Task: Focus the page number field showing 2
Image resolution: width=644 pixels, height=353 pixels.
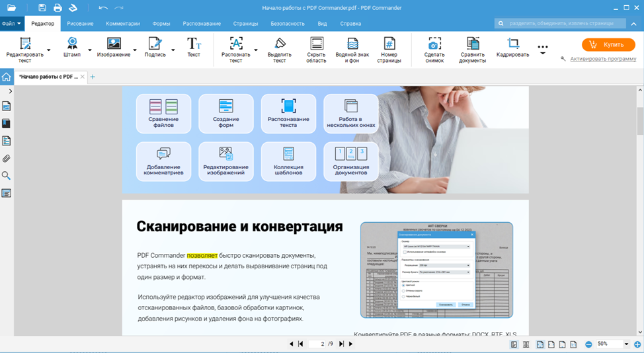Action: point(317,344)
